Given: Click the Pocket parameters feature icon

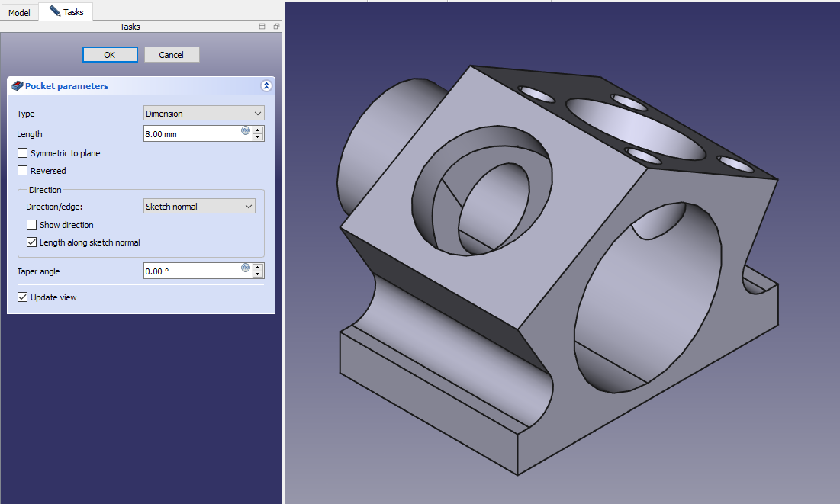Looking at the screenshot, I should [x=17, y=86].
